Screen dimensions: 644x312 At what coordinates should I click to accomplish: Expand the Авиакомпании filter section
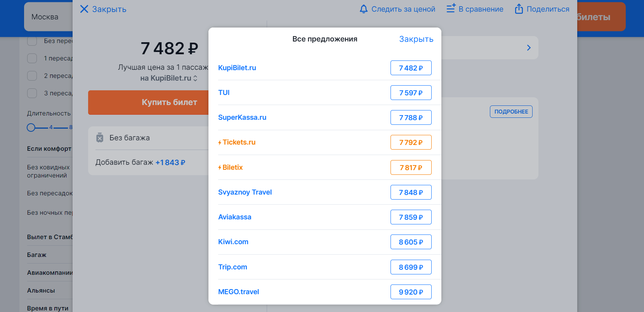[50, 272]
